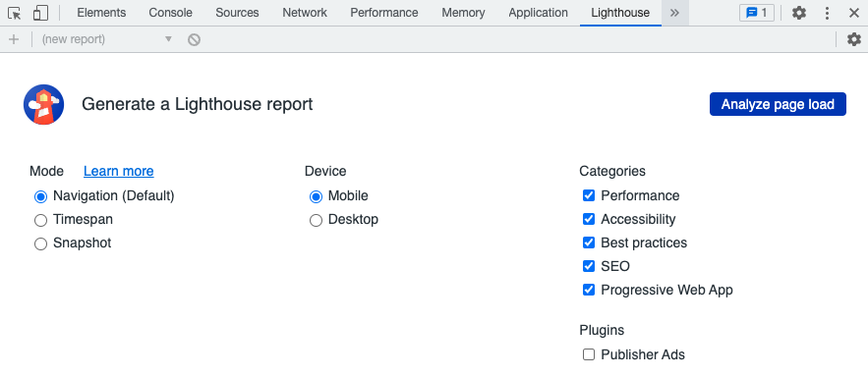Viewport: 868px width, 377px height.
Task: Click the Device section label
Action: pos(325,172)
